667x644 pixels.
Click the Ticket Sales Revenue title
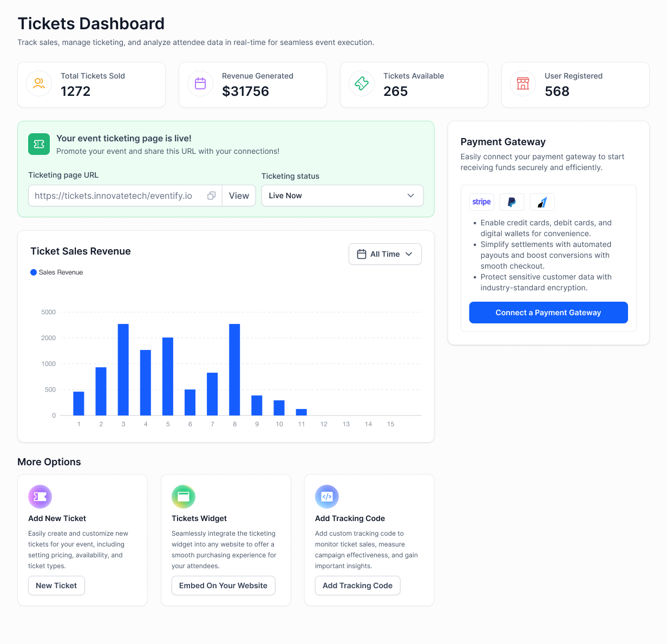[x=81, y=251]
